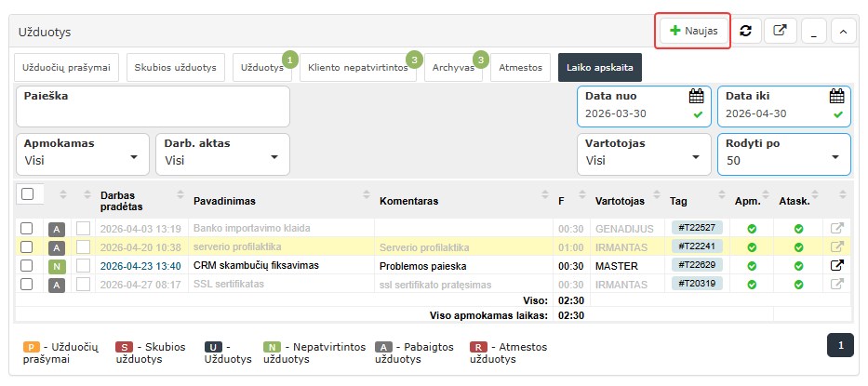Image resolution: width=868 pixels, height=386 pixels.
Task: Refresh the task list with the reload icon
Action: (x=745, y=31)
